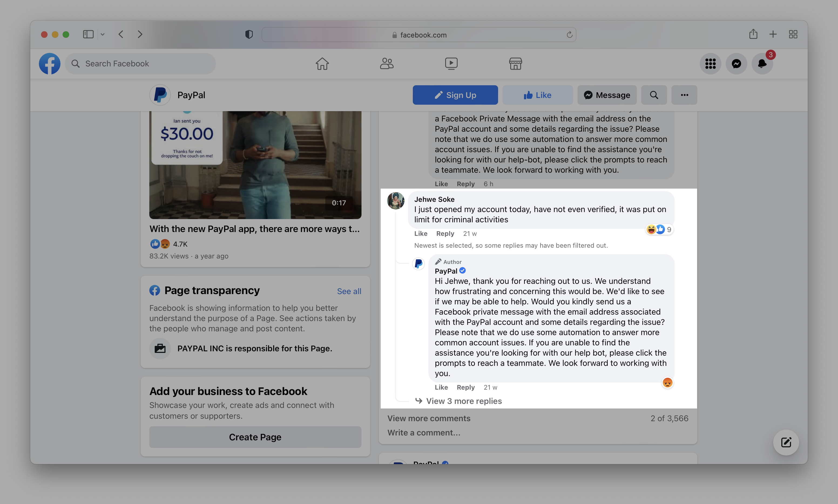Image resolution: width=838 pixels, height=504 pixels.
Task: Open the new message compose button
Action: click(786, 442)
